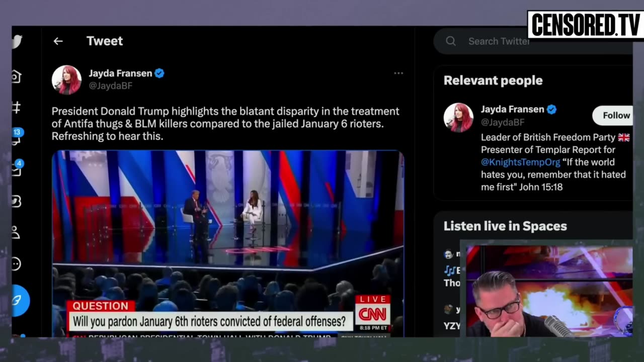Open the Profile sidebar icon
This screenshot has height=362, width=644.
(x=16, y=232)
